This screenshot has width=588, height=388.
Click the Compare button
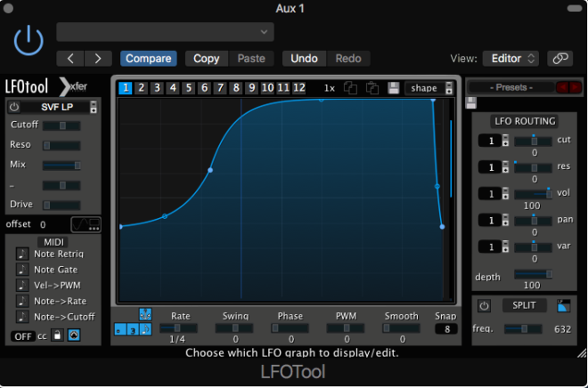pos(149,59)
